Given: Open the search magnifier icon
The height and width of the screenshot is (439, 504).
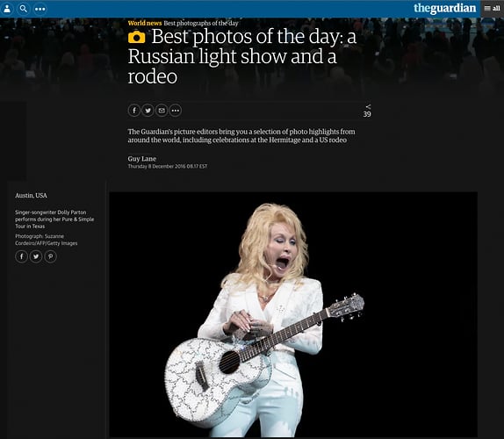Looking at the screenshot, I should [24, 9].
